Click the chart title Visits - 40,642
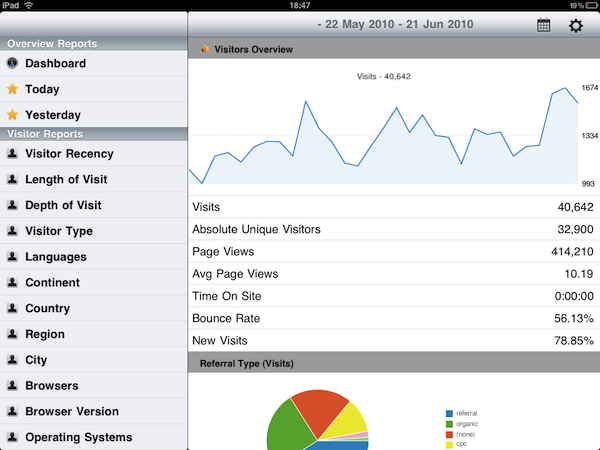Image resolution: width=600 pixels, height=450 pixels. 383,76
